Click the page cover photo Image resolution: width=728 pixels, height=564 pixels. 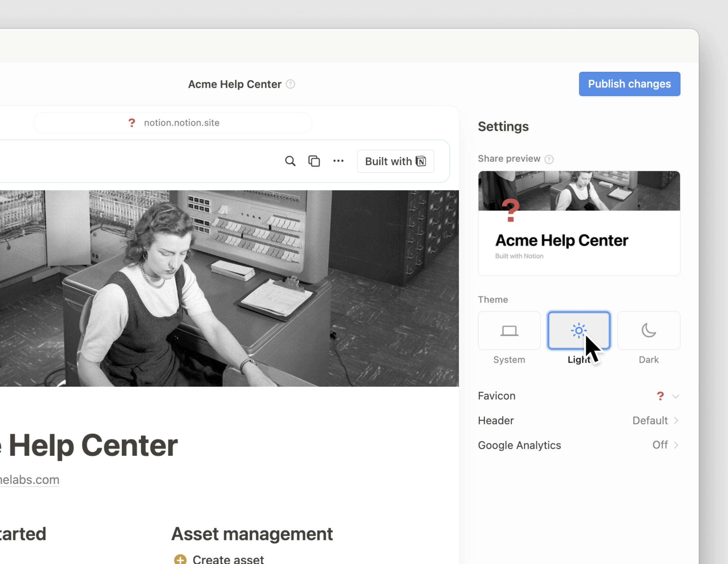(229, 288)
